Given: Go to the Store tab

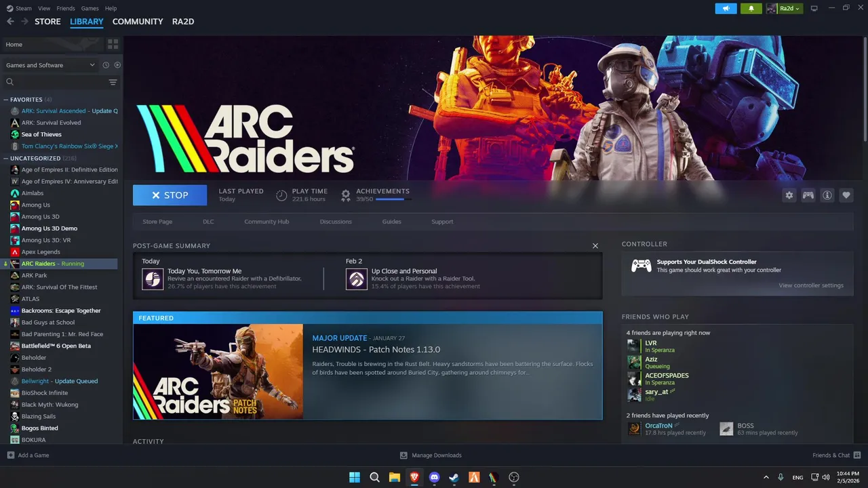Looking at the screenshot, I should point(47,22).
